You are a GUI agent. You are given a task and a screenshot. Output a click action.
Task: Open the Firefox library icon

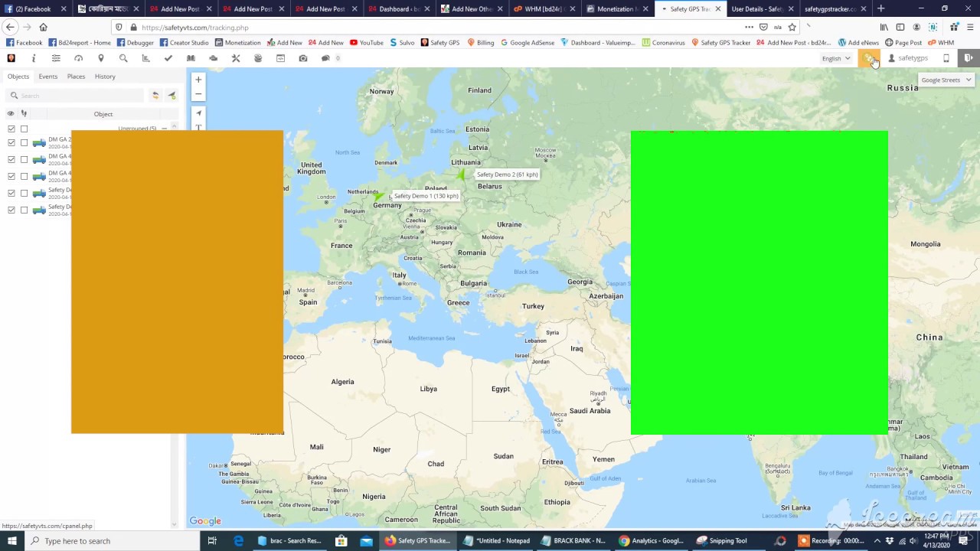click(x=884, y=28)
